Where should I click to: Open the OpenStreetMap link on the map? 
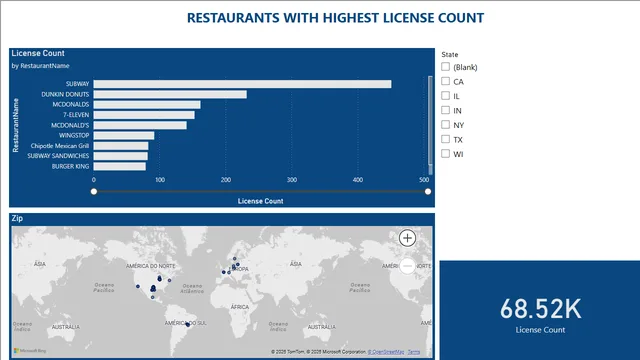(x=386, y=352)
